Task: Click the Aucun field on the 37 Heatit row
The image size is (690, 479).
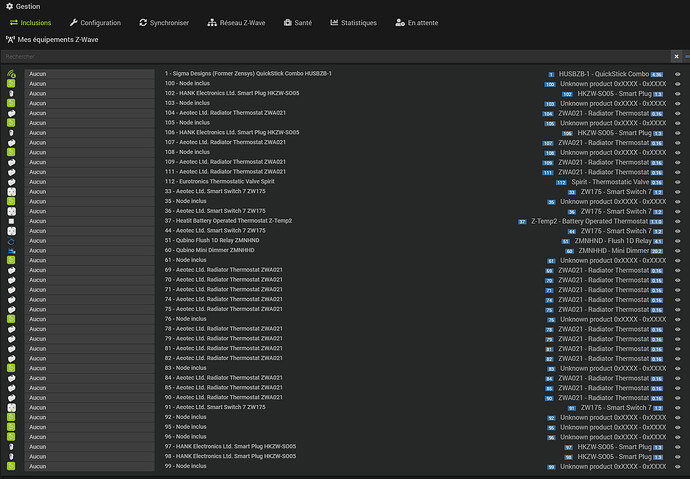Action: pyautogui.click(x=89, y=221)
